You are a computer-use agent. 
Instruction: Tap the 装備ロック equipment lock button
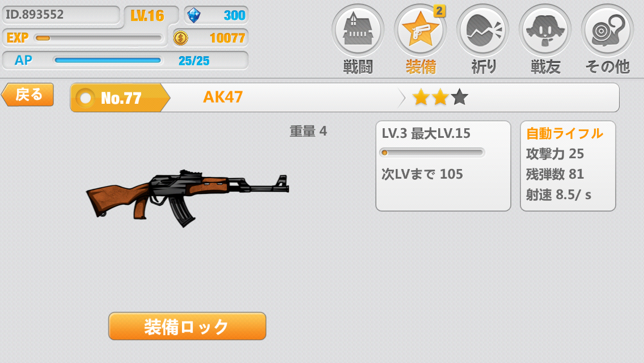187,326
